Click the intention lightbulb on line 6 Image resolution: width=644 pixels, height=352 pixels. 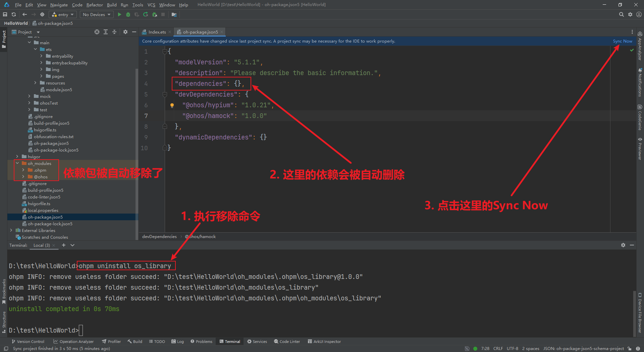pos(172,105)
